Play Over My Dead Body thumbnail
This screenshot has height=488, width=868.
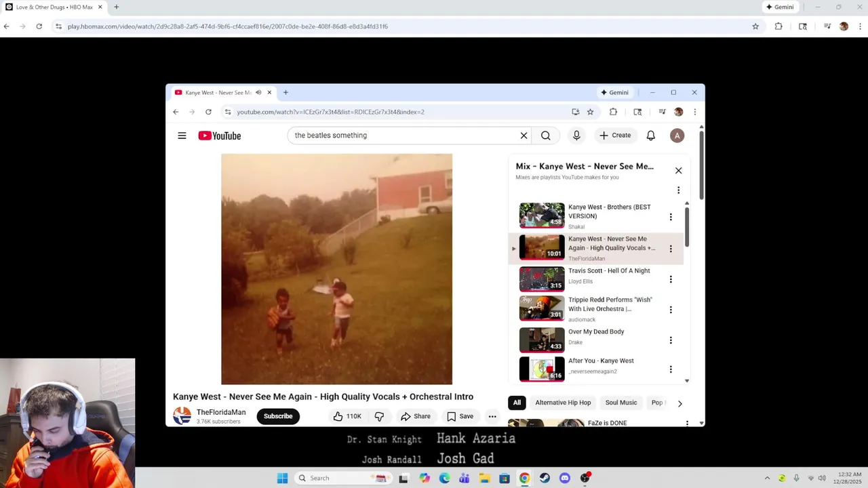(542, 340)
